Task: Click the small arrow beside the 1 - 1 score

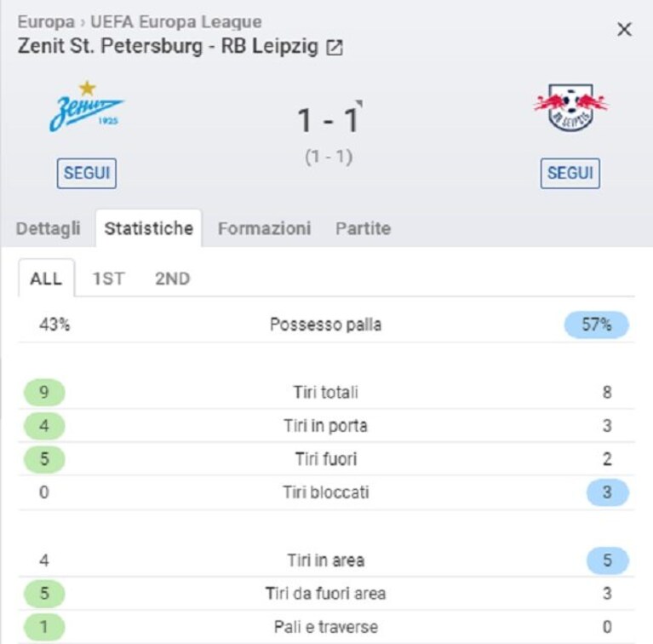Action: [x=359, y=103]
